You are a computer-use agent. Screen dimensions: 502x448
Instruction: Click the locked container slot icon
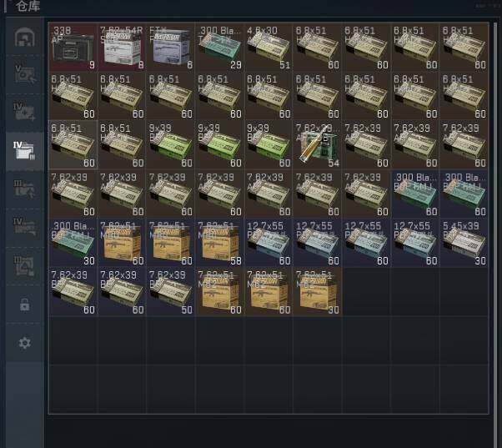point(25,305)
